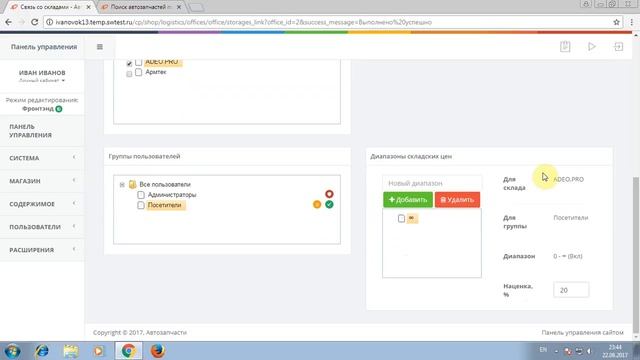Viewport: 640px width, 360px height.
Task: Open the Личный кабинет user dropdown
Action: (42, 80)
